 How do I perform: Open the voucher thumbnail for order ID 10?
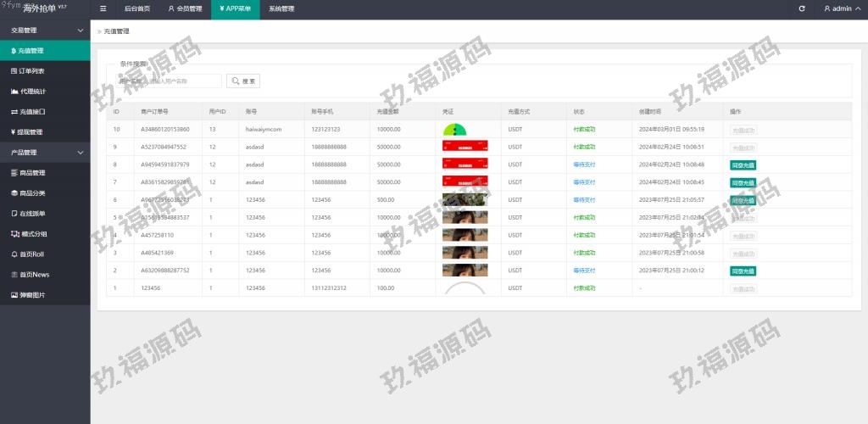(455, 130)
